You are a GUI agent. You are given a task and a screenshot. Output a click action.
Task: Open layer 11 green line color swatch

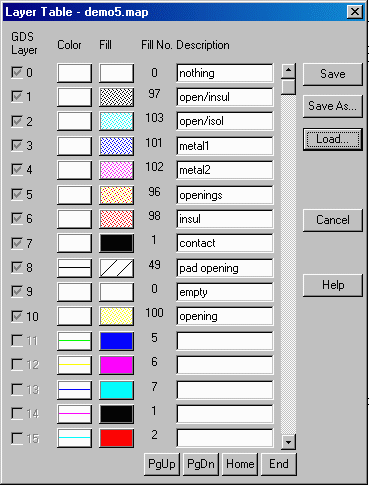pyautogui.click(x=74, y=341)
